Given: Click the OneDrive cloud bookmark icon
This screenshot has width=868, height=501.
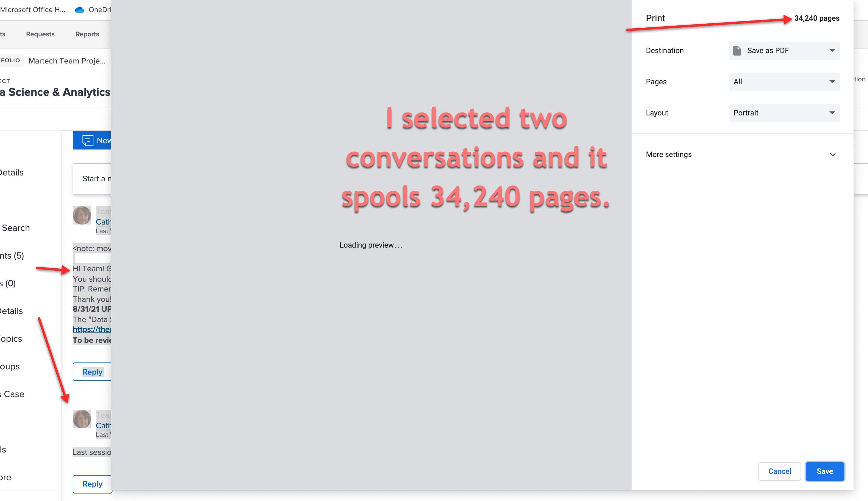Looking at the screenshot, I should coord(79,10).
